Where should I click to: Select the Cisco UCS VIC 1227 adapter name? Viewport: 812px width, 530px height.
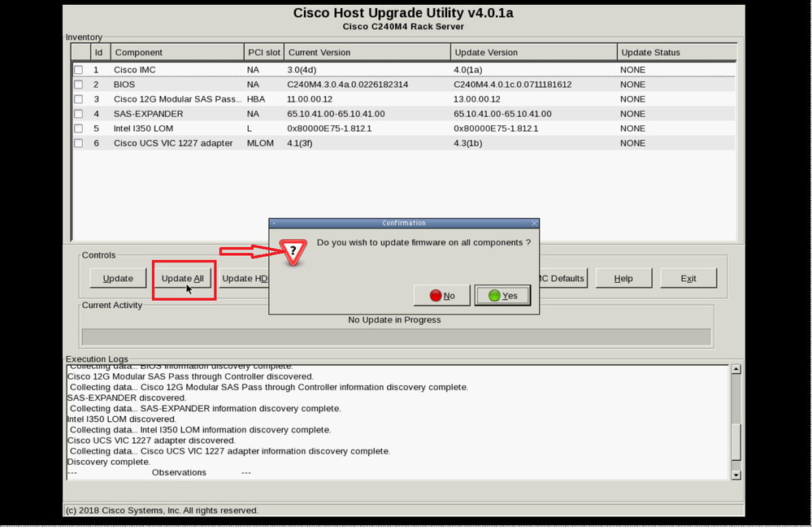173,143
